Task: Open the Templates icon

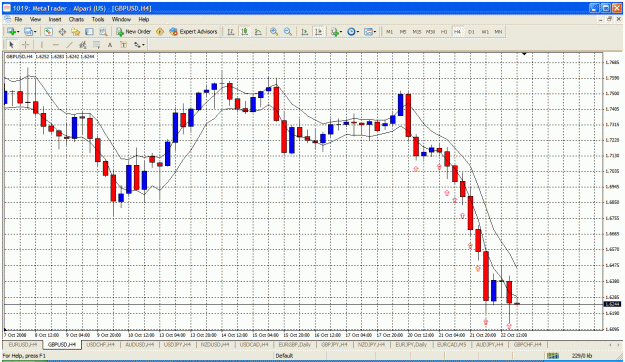Action: tap(368, 31)
